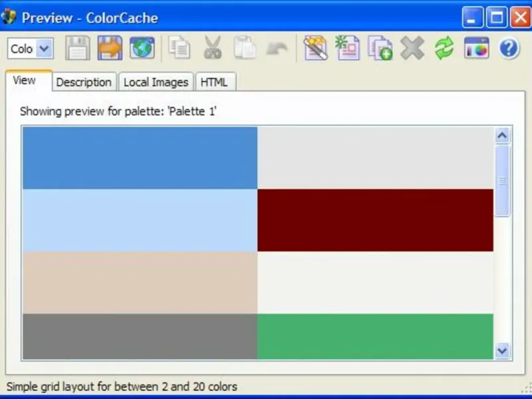The image size is (532, 399).
Task: Switch to the Description tab
Action: (84, 82)
